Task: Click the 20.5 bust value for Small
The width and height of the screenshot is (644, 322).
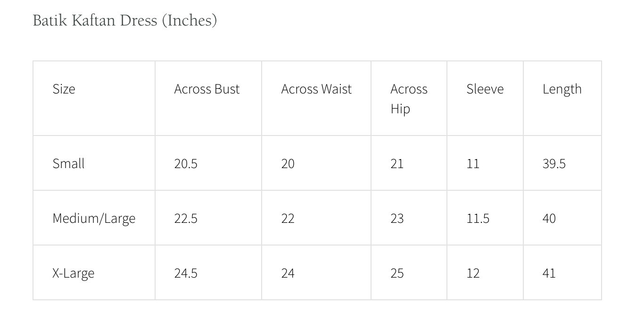Action: pyautogui.click(x=186, y=163)
